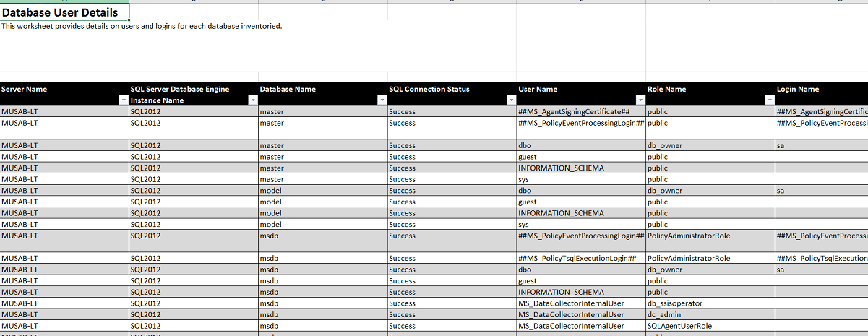The image size is (868, 336).
Task: Click INFORMATION_SCHEMA user cell in msdb row
Action: point(582,292)
